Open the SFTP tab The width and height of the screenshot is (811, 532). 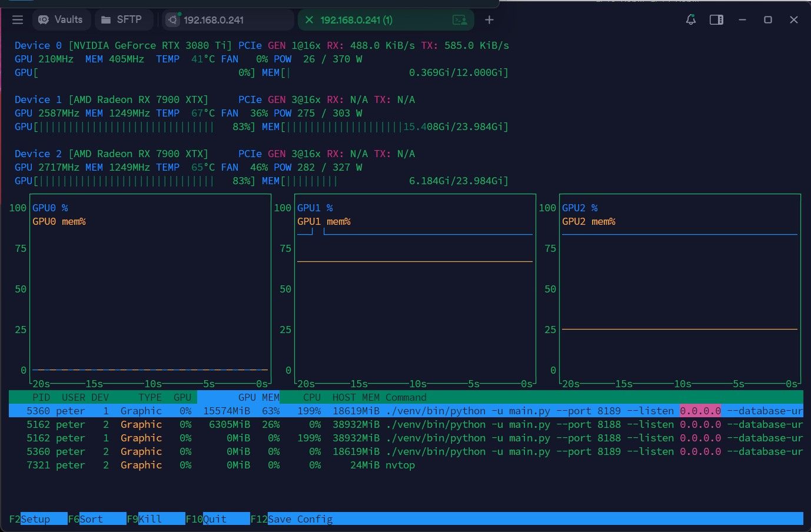point(124,19)
